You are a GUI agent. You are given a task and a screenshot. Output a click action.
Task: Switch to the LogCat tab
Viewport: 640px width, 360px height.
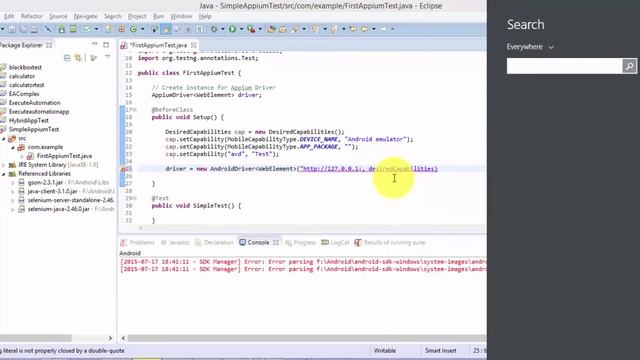335,242
